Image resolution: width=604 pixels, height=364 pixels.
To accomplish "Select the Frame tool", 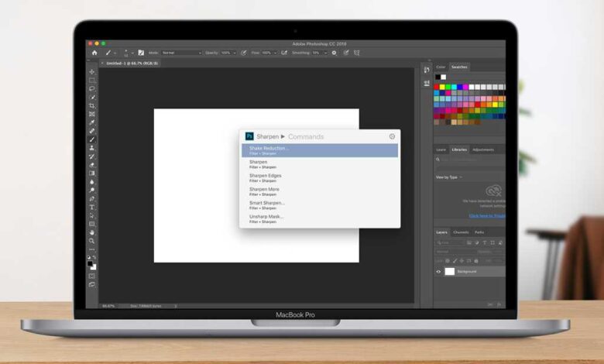I will [x=91, y=114].
